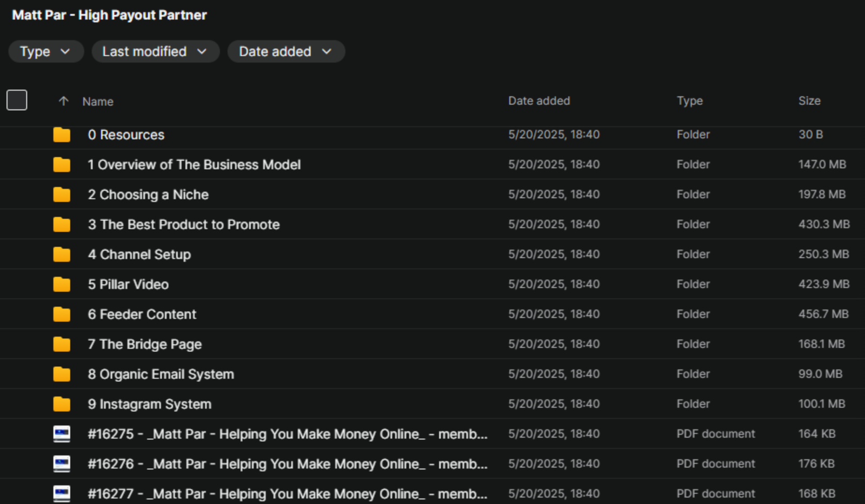Viewport: 865px width, 504px height.
Task: Open 1 Overview of The Business Model
Action: click(194, 165)
